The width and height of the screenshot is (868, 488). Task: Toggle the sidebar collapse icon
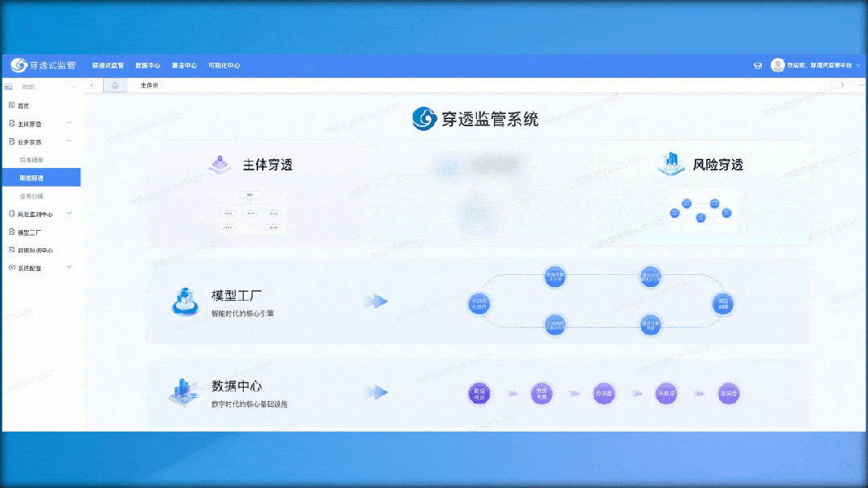(x=9, y=86)
